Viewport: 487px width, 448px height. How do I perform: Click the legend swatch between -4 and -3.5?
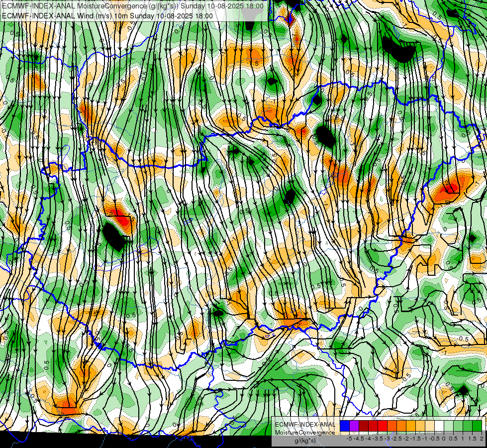tap(373, 426)
